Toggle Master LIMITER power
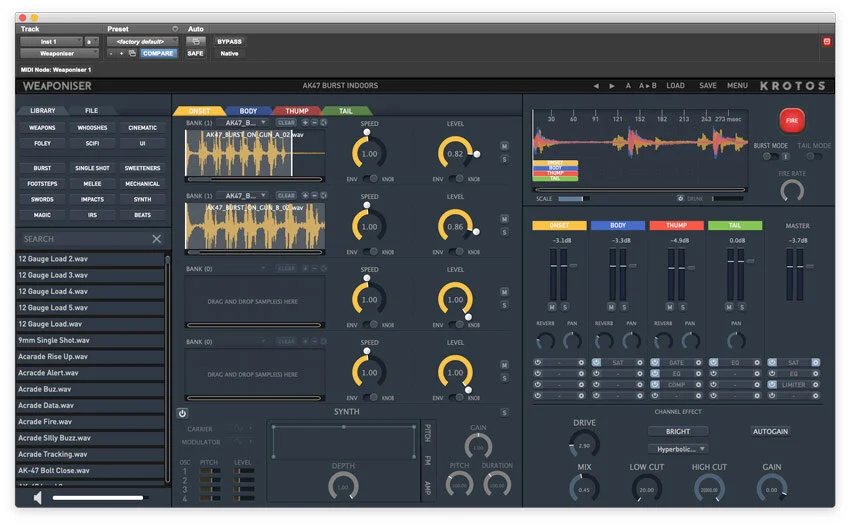This screenshot has height=525, width=850. coord(772,385)
